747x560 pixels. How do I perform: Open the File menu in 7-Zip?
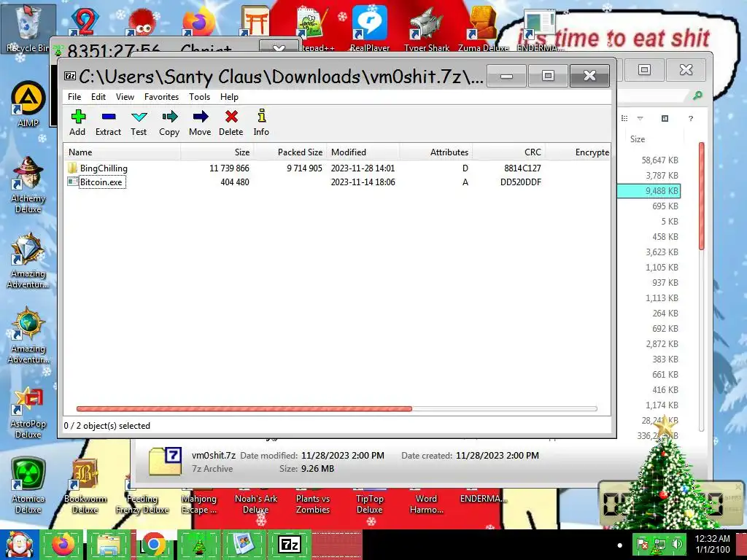point(74,97)
